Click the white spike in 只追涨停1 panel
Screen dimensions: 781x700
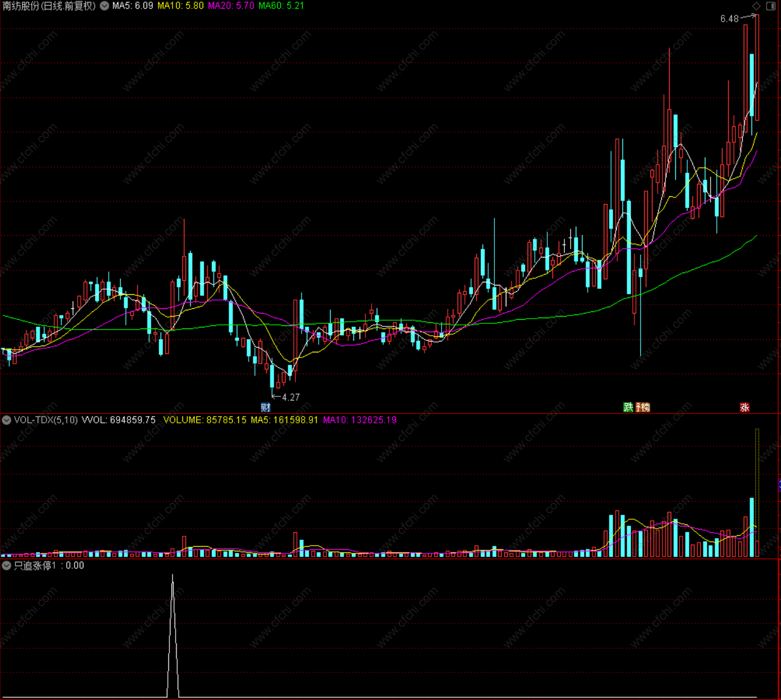(173, 635)
